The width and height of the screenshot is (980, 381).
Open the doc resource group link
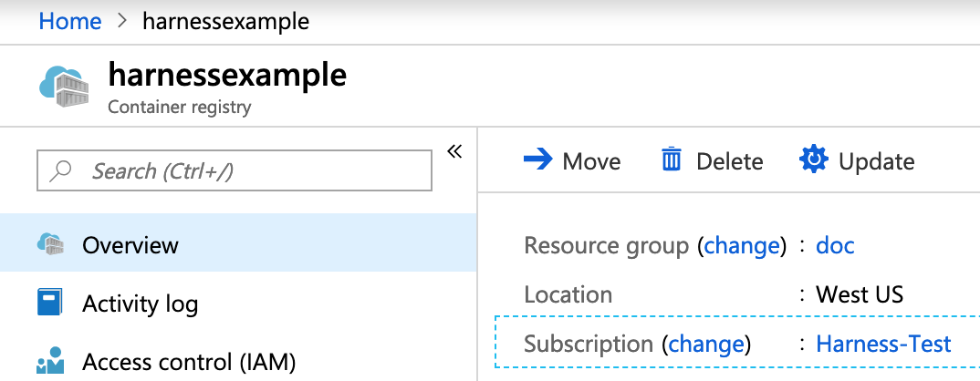point(835,245)
